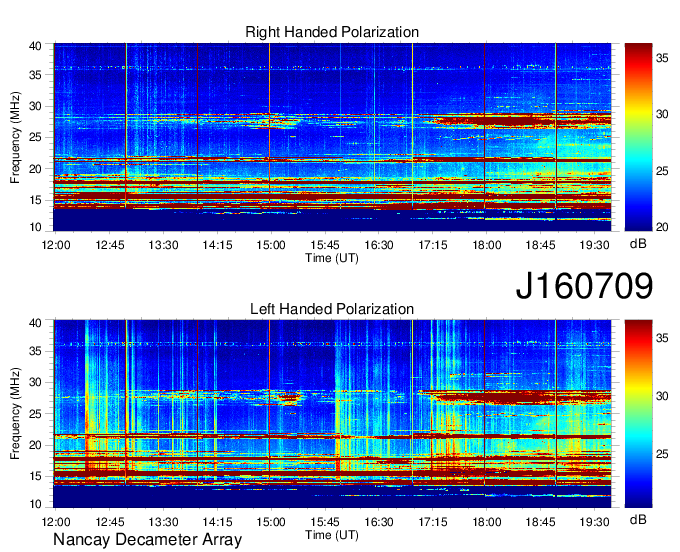Viewport: 680px width, 552px height.
Task: Select the 15:00 time tick of the left-handed plot
Action: pyautogui.click(x=271, y=522)
